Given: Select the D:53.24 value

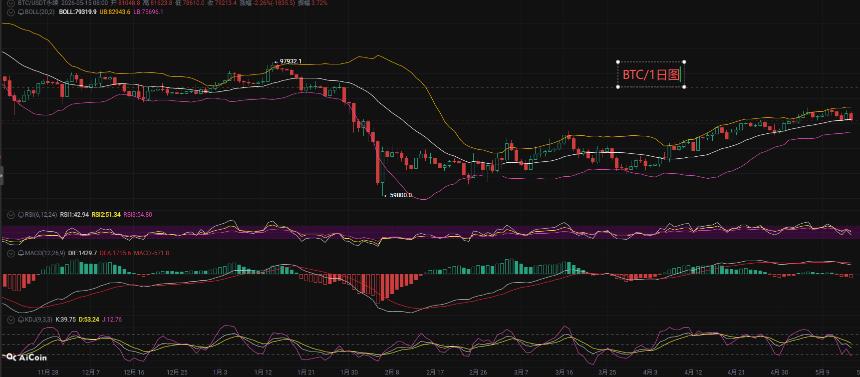Looking at the screenshot, I should click(x=89, y=319).
